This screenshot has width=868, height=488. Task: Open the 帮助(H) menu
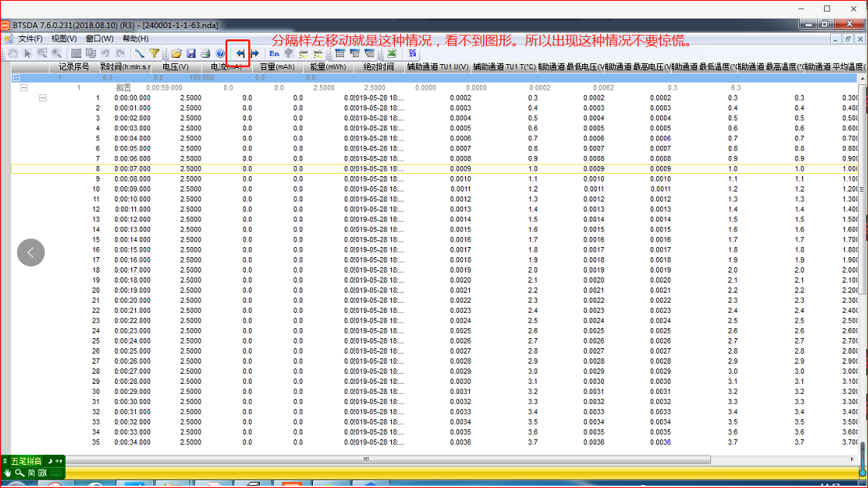click(135, 39)
